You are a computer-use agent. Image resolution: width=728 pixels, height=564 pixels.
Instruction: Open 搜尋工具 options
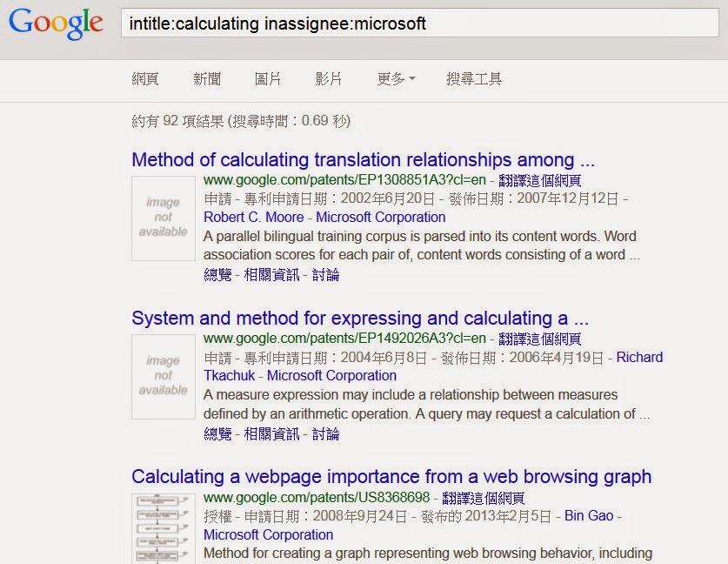click(474, 79)
